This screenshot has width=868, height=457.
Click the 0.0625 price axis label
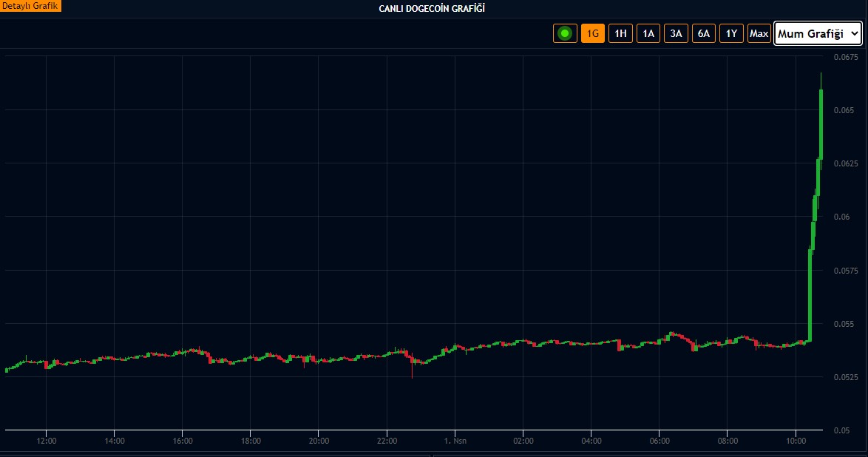click(846, 163)
